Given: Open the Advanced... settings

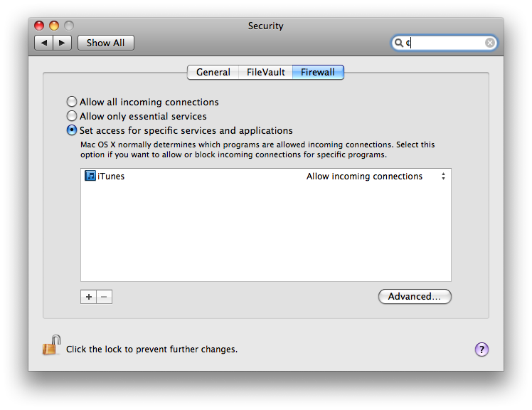Looking at the screenshot, I should point(415,297).
